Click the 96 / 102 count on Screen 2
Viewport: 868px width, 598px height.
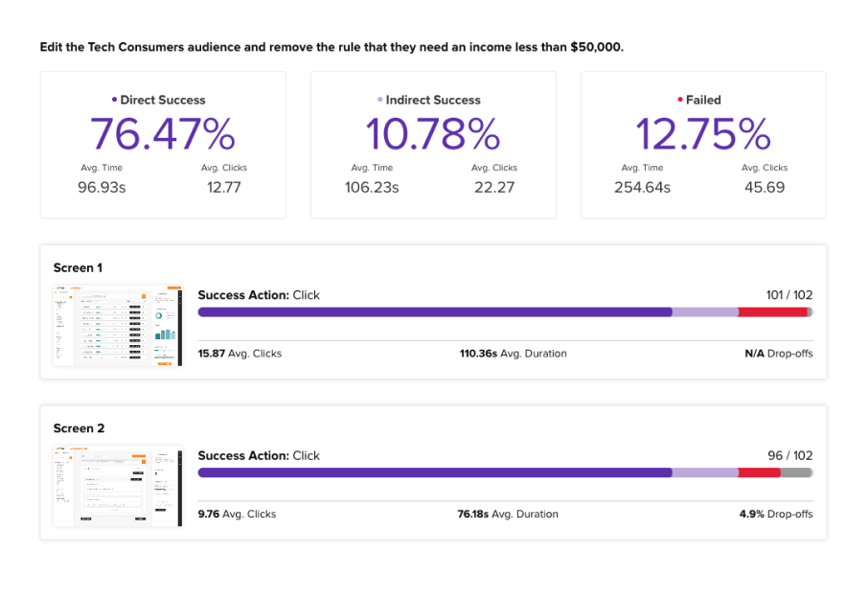click(790, 456)
